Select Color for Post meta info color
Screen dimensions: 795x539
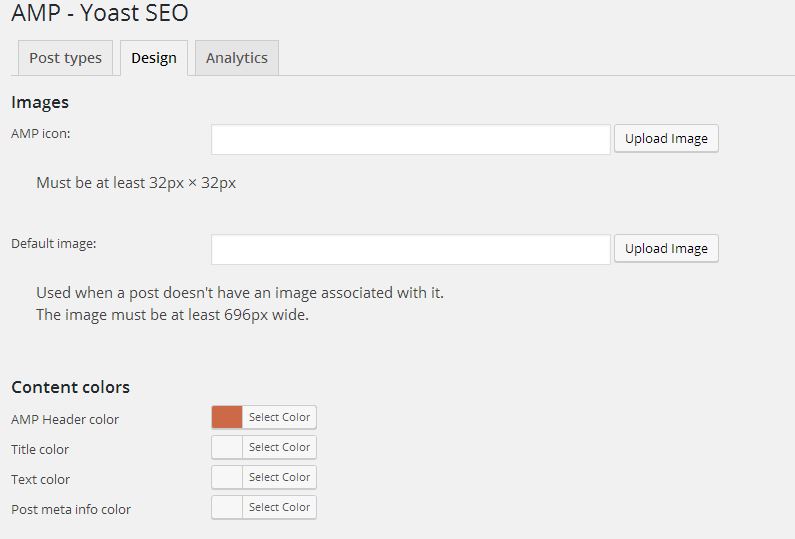coord(279,507)
